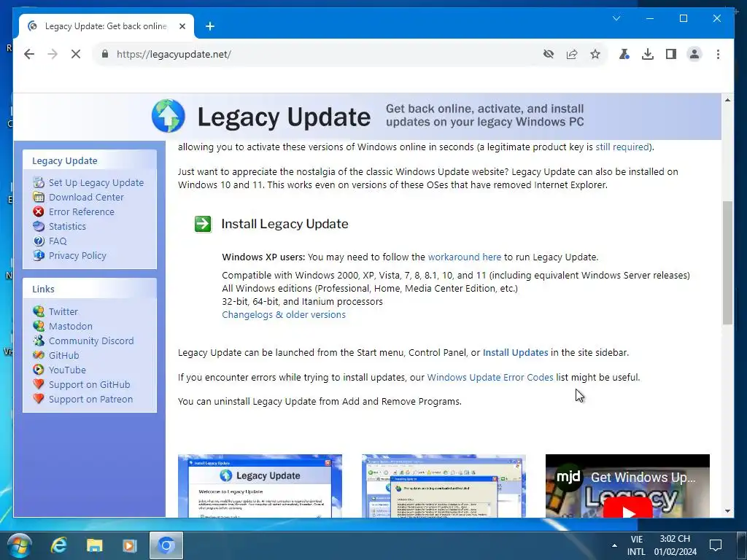Click the crossed-out eye icon in the address bar
Viewport: 747px width, 560px height.
pos(549,54)
